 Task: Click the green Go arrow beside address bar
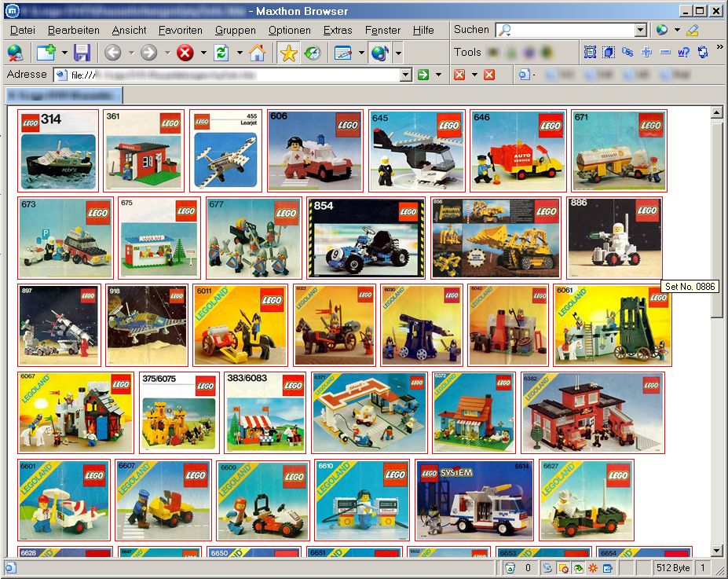tap(423, 75)
